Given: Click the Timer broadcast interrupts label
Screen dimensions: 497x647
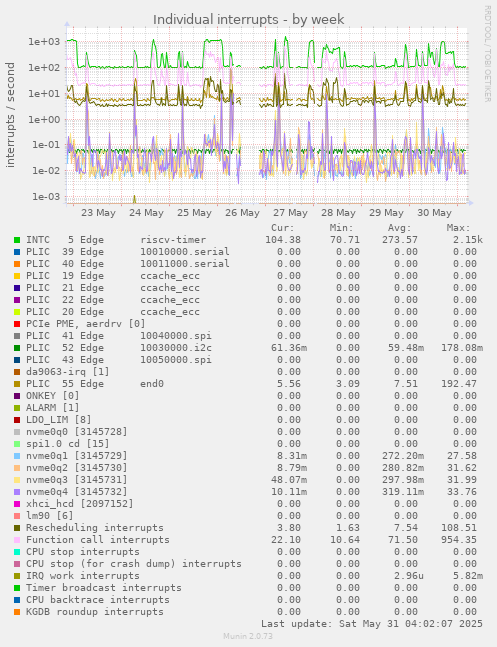Looking at the screenshot, I should (104, 588).
